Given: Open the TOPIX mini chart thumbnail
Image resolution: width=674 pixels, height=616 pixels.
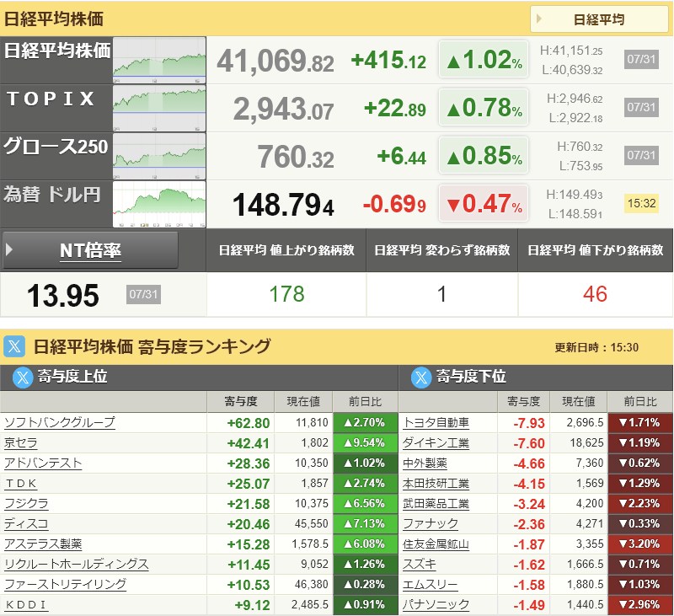Looking at the screenshot, I should click(x=159, y=108).
